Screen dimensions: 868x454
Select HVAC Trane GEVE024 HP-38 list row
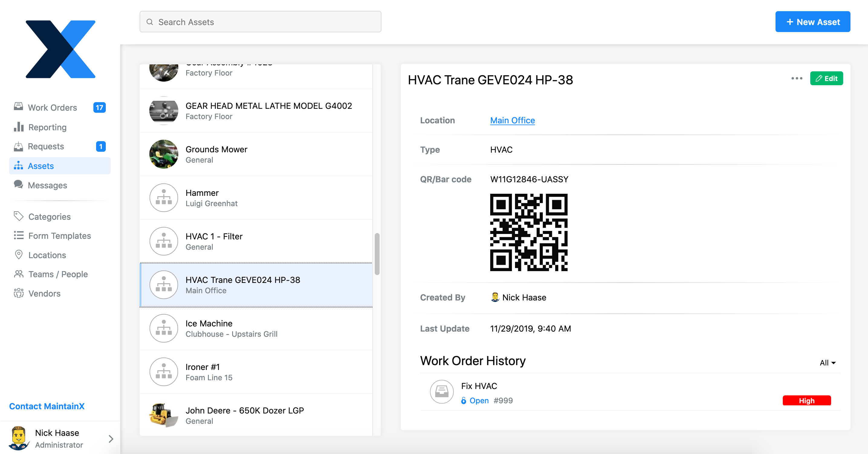pyautogui.click(x=256, y=285)
